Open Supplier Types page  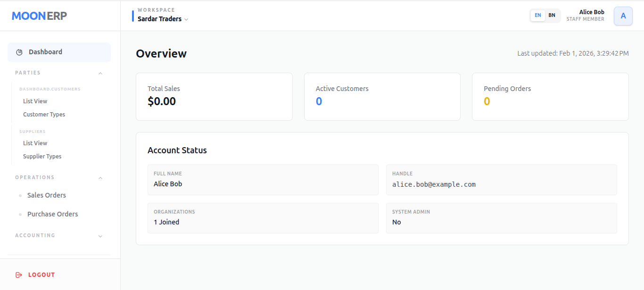[x=42, y=157]
